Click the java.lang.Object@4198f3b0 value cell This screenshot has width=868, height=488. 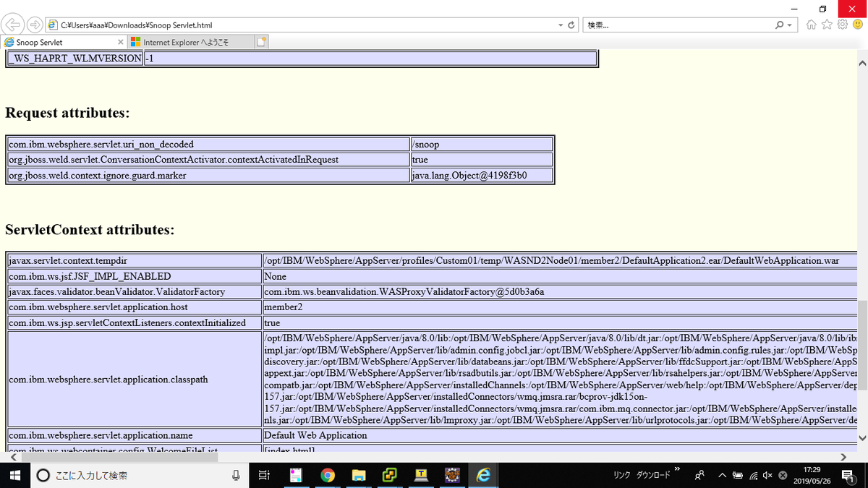click(x=482, y=175)
